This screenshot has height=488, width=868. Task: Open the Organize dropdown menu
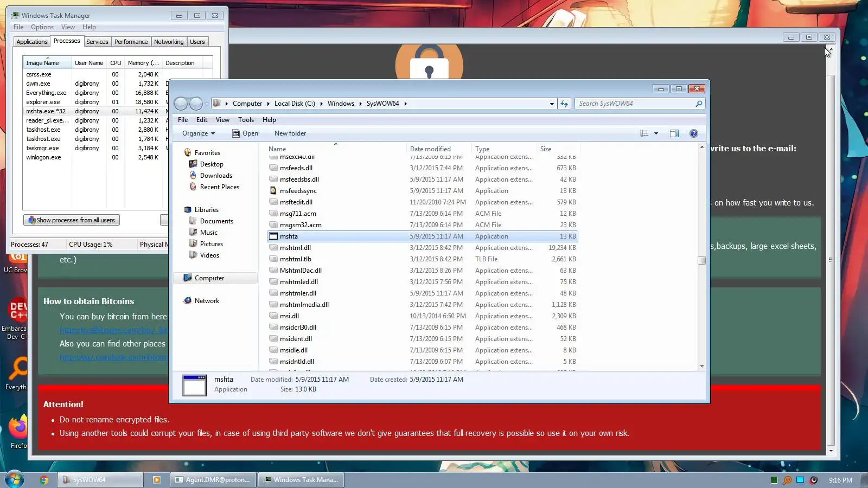[199, 133]
